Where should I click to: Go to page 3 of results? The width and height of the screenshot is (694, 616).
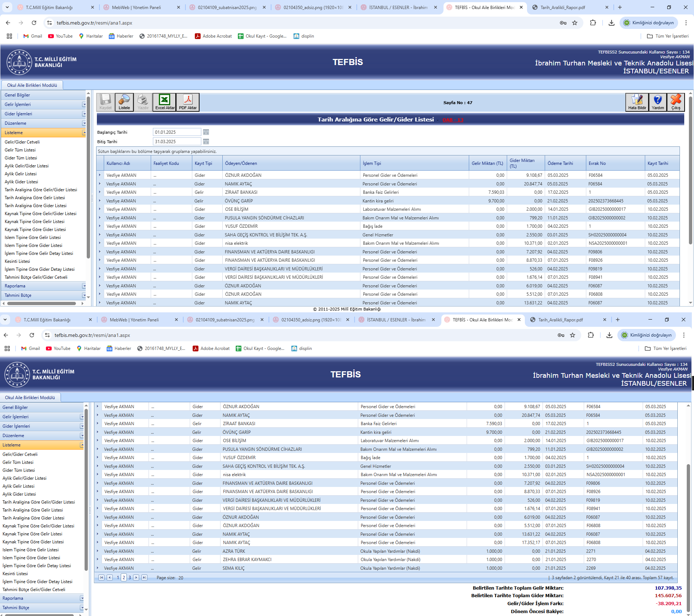click(130, 578)
